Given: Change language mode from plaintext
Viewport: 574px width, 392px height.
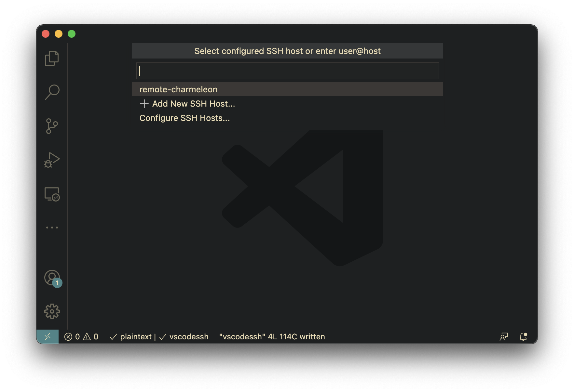Looking at the screenshot, I should pos(132,337).
